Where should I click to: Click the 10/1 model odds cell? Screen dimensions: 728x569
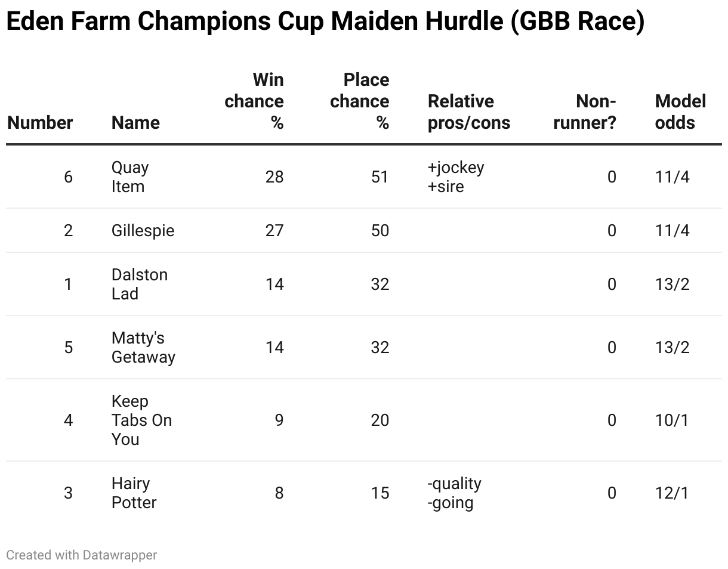coord(672,420)
